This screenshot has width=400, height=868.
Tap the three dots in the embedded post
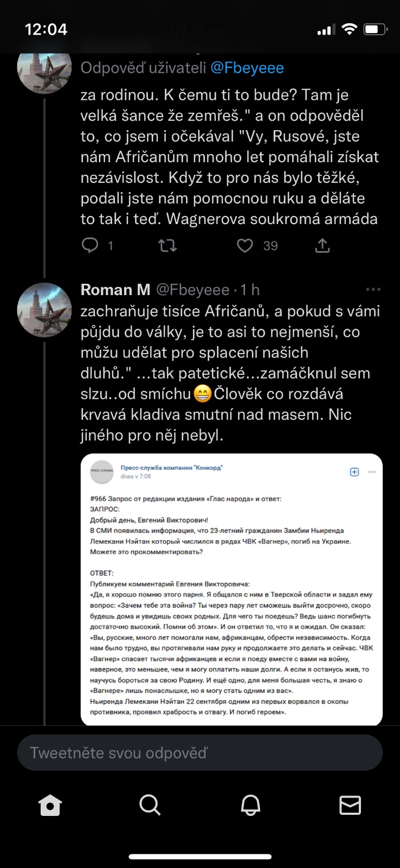coord(372,472)
